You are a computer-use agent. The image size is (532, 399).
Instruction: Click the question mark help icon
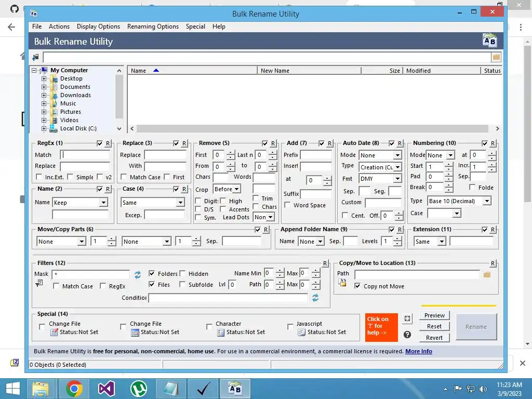point(407,335)
